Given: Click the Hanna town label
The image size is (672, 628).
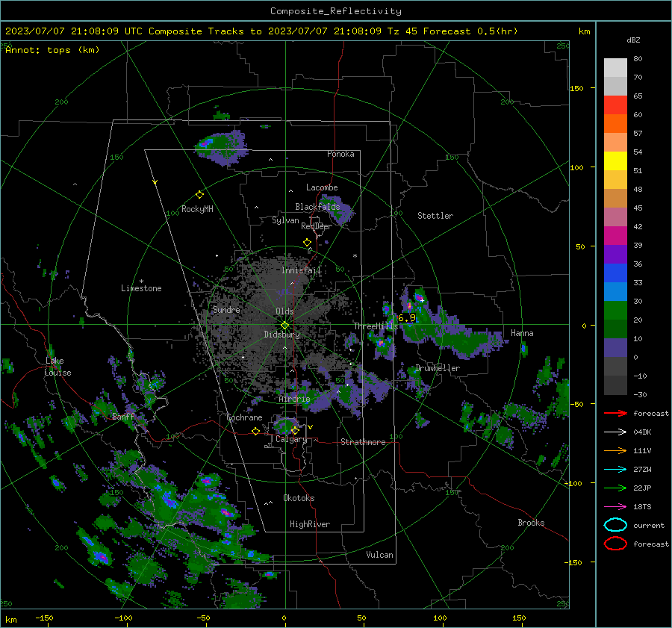Looking at the screenshot, I should (522, 333).
